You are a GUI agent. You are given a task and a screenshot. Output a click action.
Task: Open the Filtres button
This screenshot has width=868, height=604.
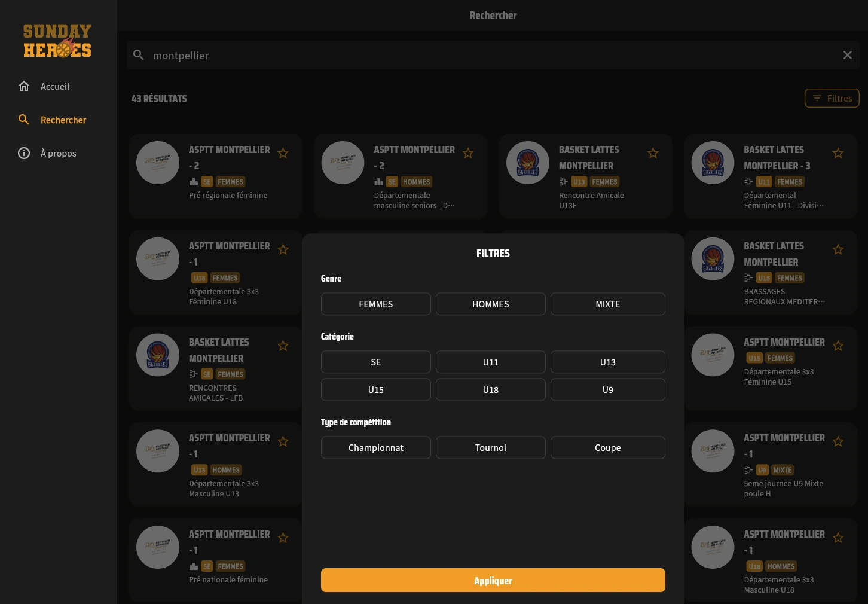832,98
